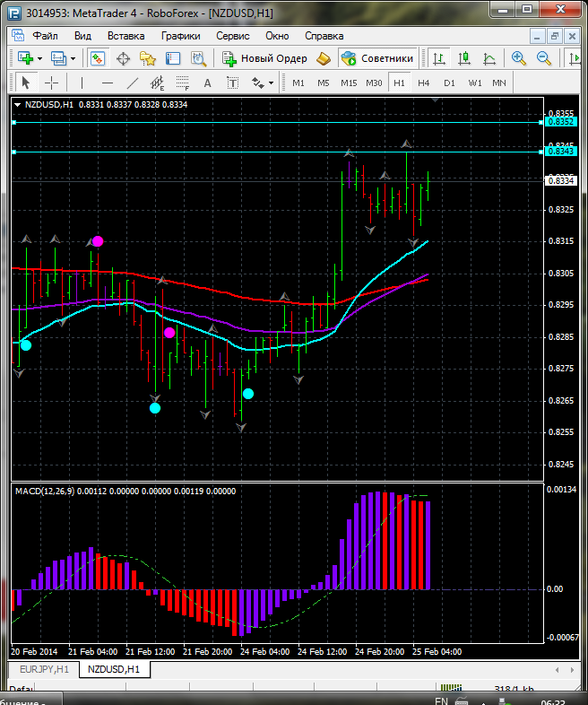Image resolution: width=588 pixels, height=705 pixels.
Task: Select the Text tool letter A
Action: pos(207,83)
